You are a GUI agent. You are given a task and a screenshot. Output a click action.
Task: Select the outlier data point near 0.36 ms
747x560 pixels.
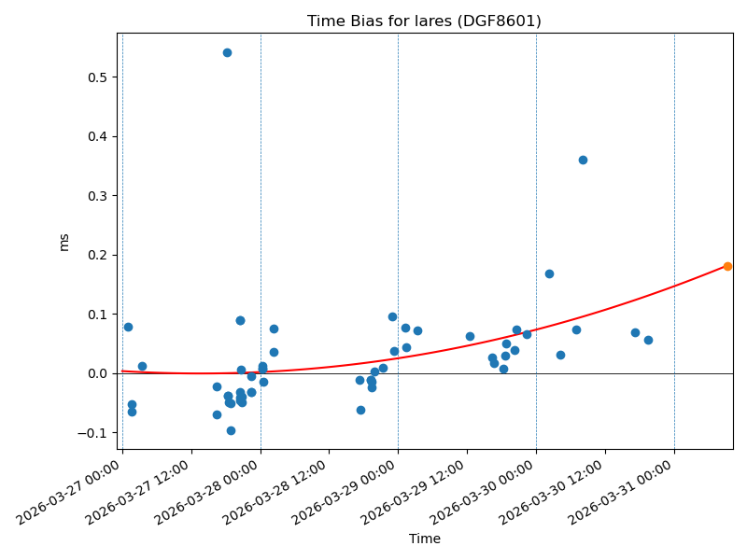coord(583,160)
